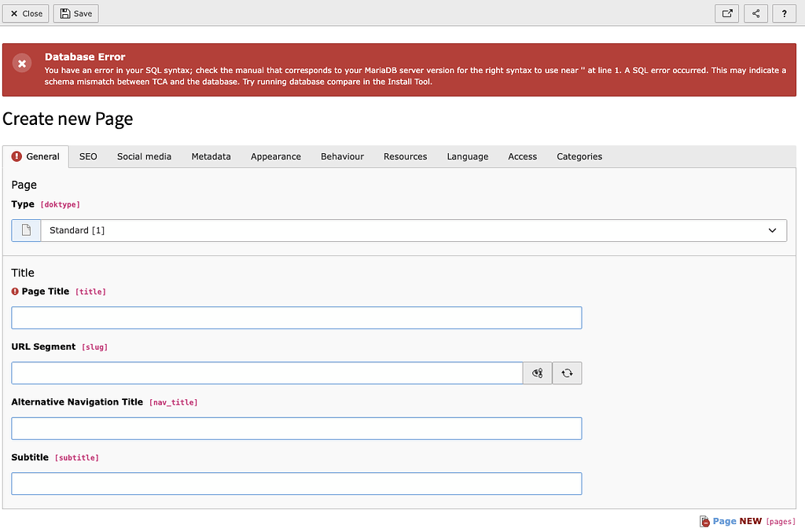The width and height of the screenshot is (805, 532).
Task: Open the Access tab
Action: click(522, 156)
